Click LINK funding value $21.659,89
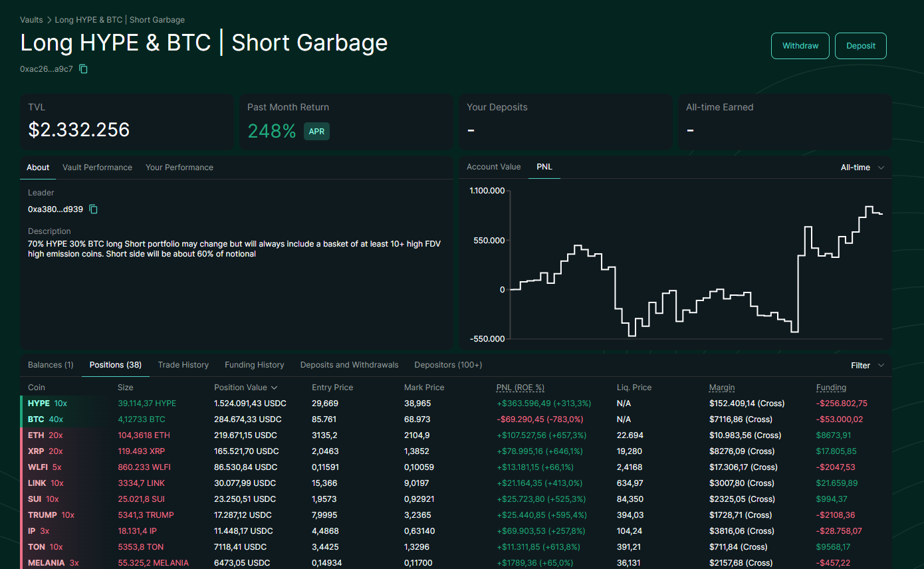Image resolution: width=924 pixels, height=569 pixels. pyautogui.click(x=837, y=483)
